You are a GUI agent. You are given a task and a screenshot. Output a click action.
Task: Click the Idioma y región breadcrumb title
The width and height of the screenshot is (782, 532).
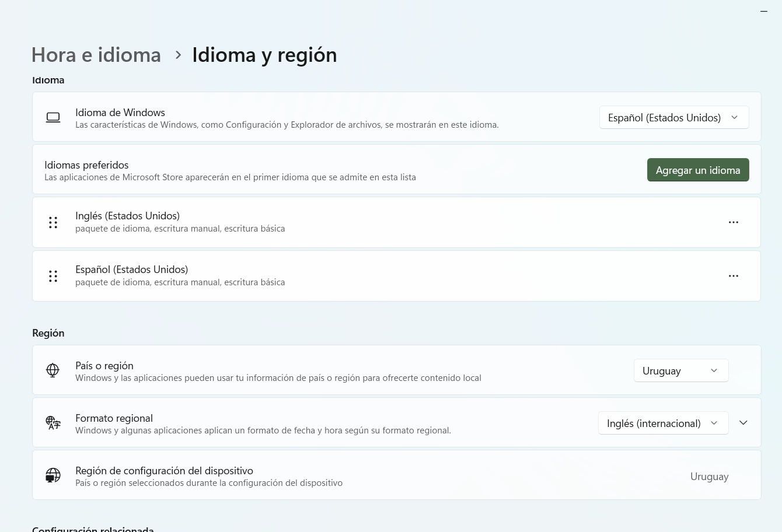click(264, 54)
